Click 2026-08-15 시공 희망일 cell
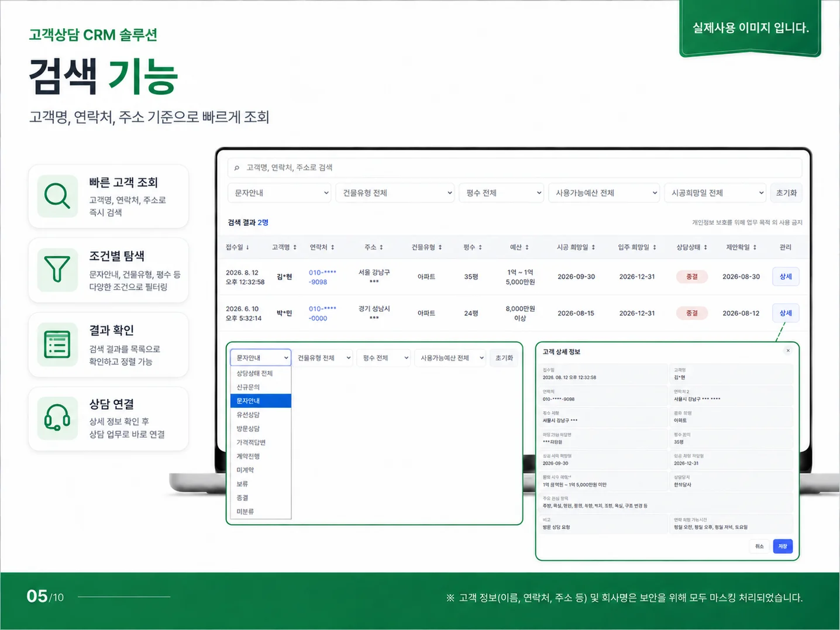Viewport: 840px width, 630px height. pyautogui.click(x=576, y=313)
